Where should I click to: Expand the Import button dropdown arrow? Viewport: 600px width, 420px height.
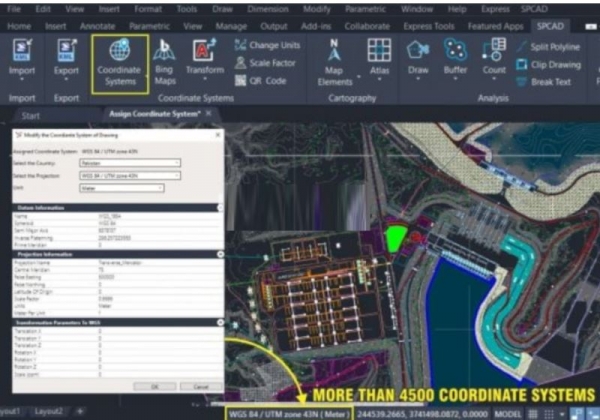click(22, 80)
